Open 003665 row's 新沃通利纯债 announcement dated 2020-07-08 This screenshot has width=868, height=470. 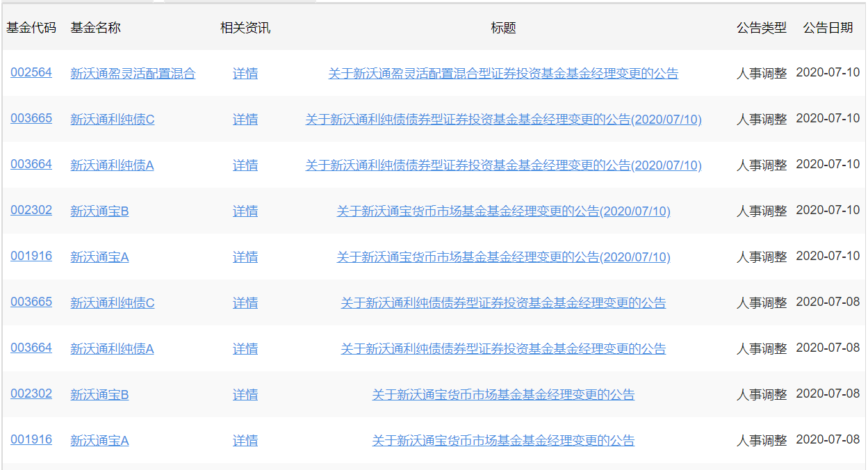pos(503,302)
